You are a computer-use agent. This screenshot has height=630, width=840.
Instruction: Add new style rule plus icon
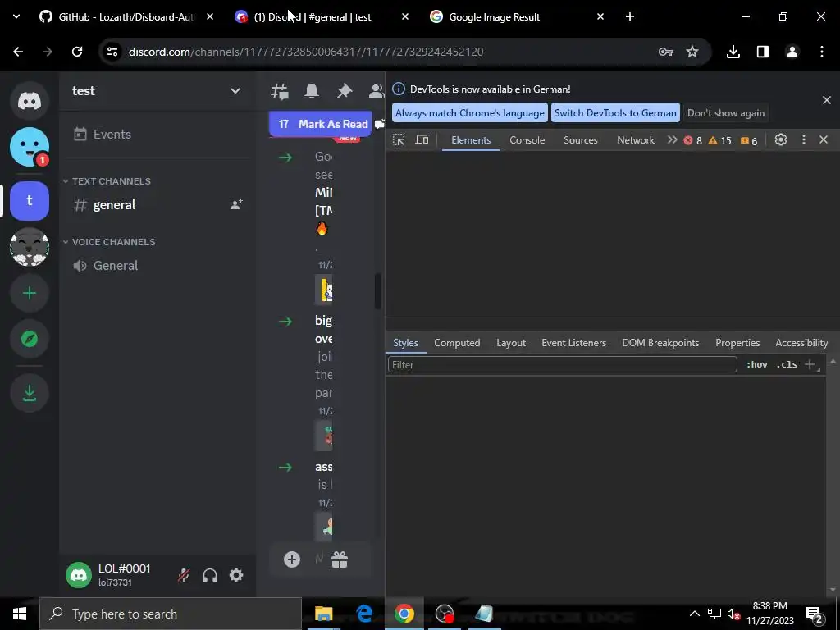(810, 364)
